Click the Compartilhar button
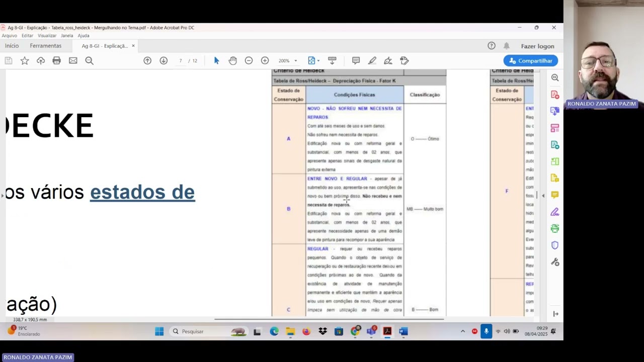 click(530, 61)
